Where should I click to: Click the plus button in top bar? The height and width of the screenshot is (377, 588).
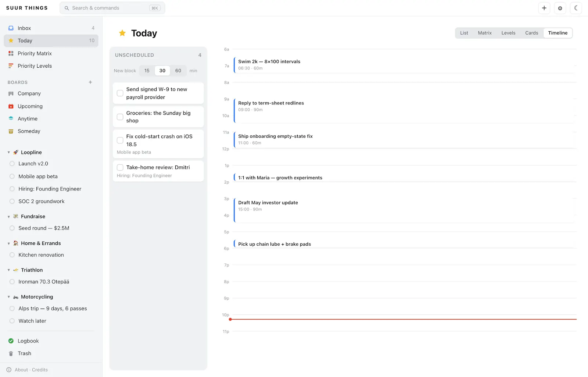(544, 8)
